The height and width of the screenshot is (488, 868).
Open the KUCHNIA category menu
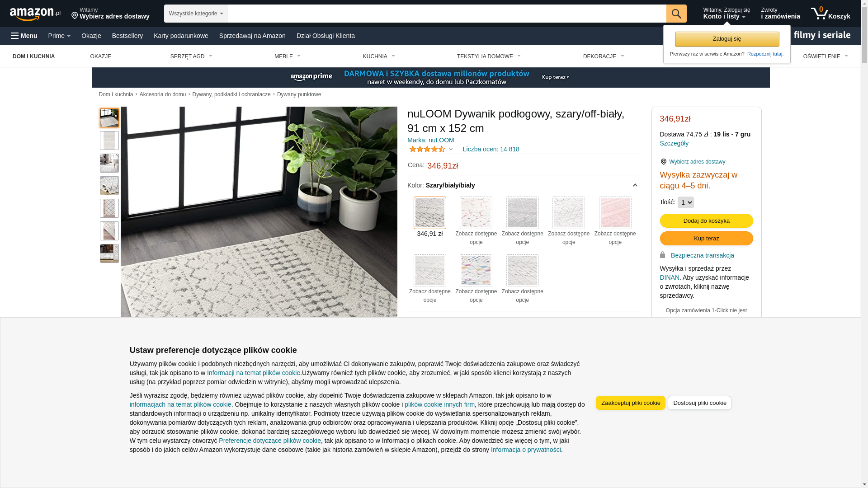point(379,56)
